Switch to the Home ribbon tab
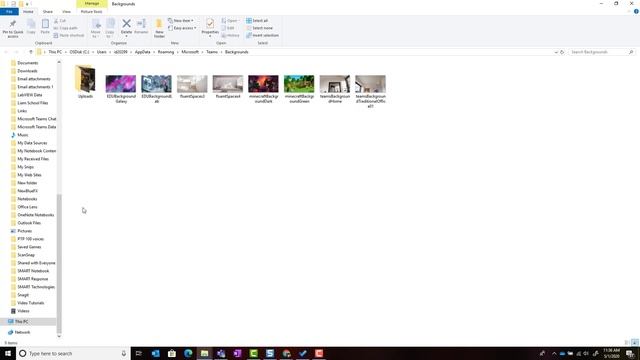The height and width of the screenshot is (360, 640). [28, 11]
